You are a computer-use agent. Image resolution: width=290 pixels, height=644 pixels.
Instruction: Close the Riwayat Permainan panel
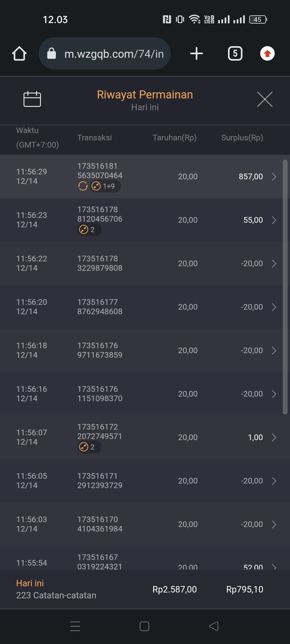pyautogui.click(x=265, y=99)
